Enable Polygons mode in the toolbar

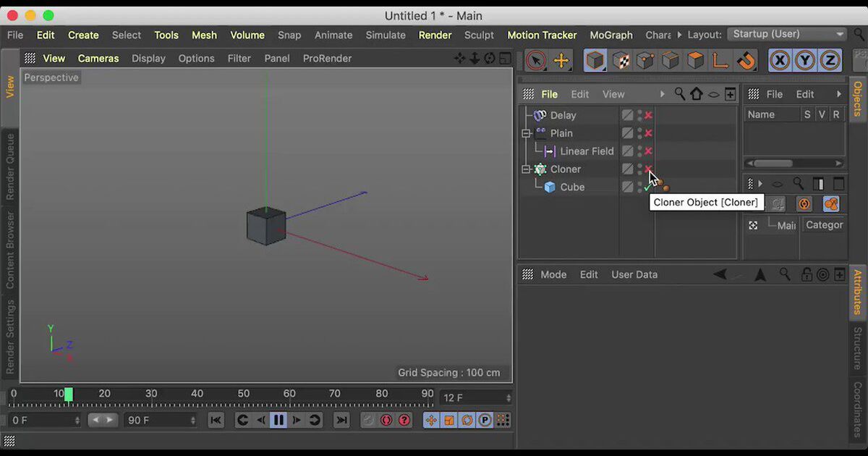point(695,60)
